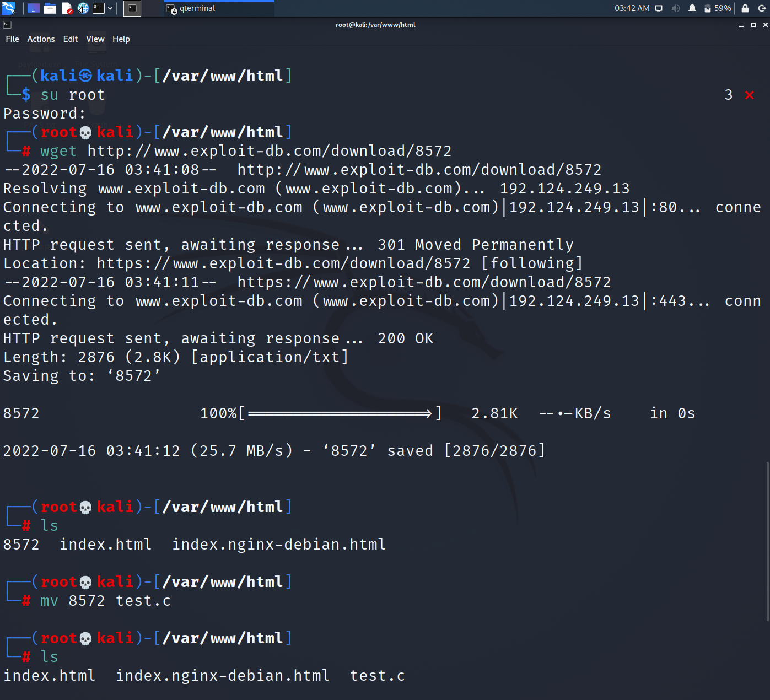Open the file manager from the panel
Screen dimensions: 770x700
click(x=50, y=8)
